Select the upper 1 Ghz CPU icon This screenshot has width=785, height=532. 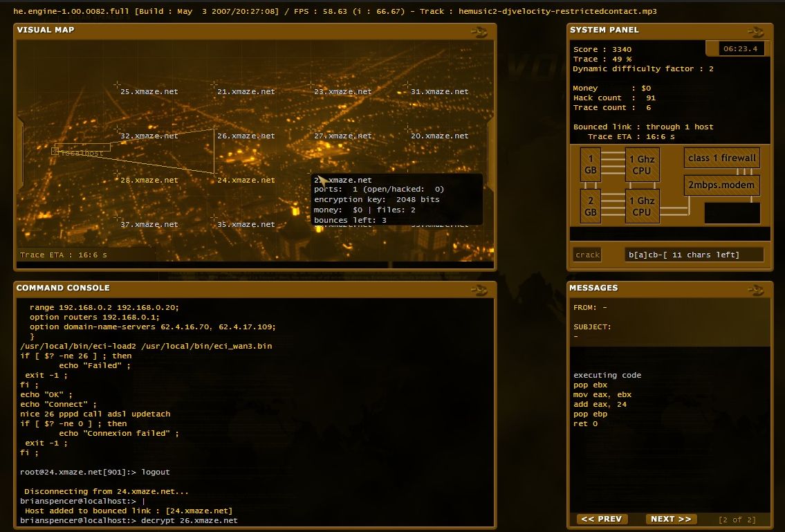(642, 165)
